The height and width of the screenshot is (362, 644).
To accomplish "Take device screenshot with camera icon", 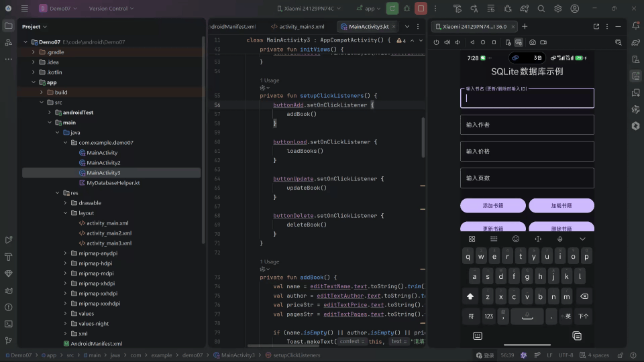I will (533, 42).
